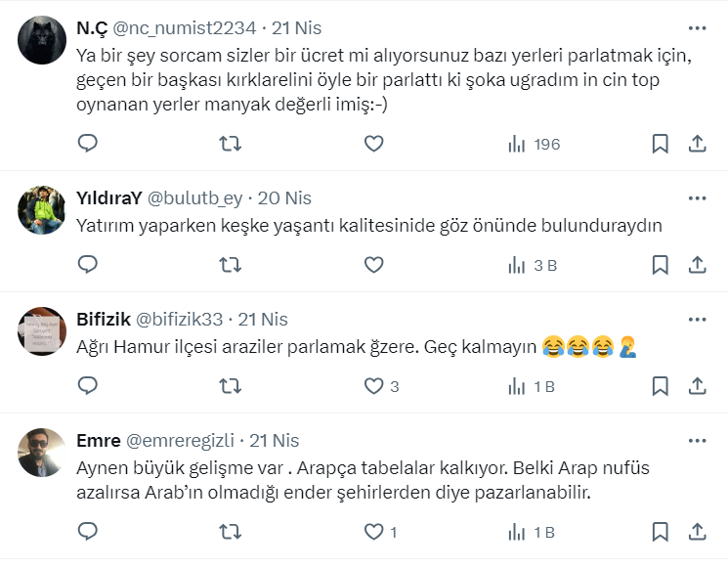This screenshot has width=728, height=567.
Task: Open more options for N.Ç's tweet
Action: pos(698,28)
